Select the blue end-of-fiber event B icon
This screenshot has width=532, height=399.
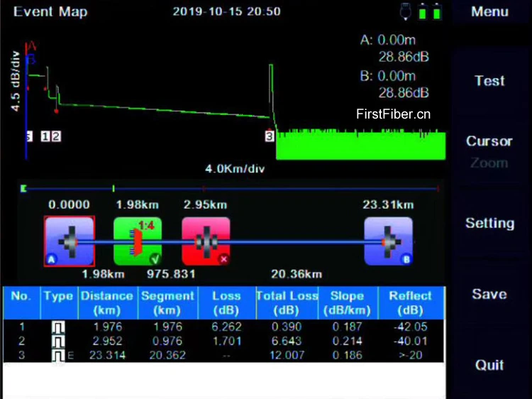388,241
